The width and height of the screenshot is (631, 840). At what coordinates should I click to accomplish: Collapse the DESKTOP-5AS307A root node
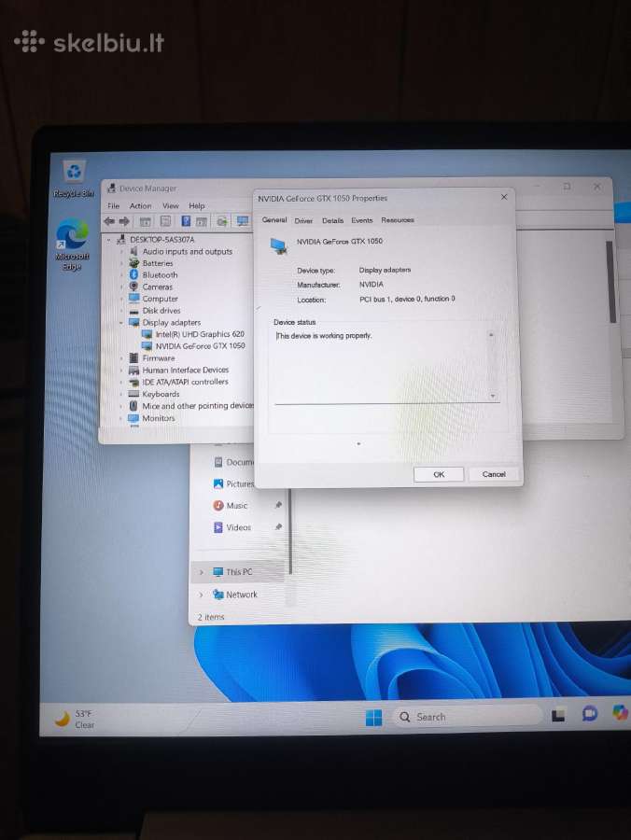click(x=109, y=240)
